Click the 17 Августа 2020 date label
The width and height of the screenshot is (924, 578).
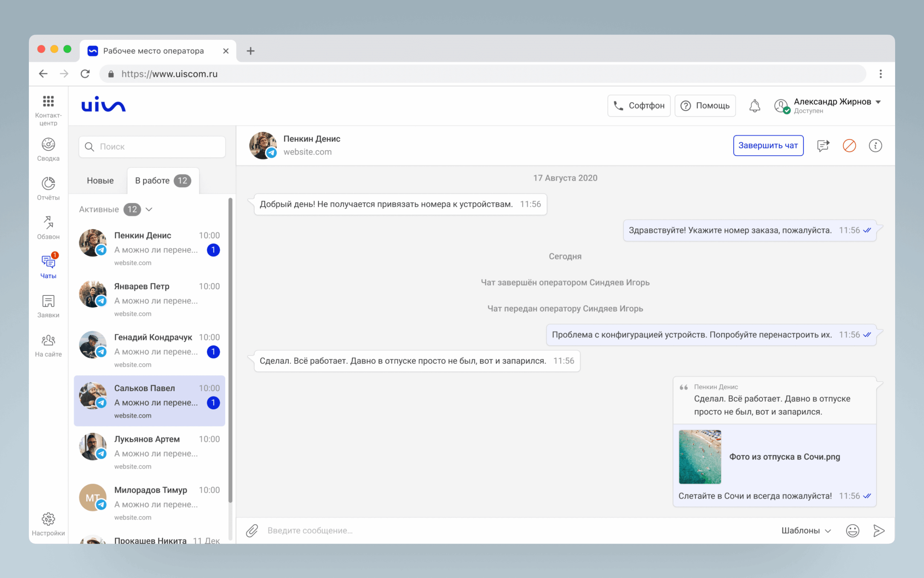coord(565,178)
